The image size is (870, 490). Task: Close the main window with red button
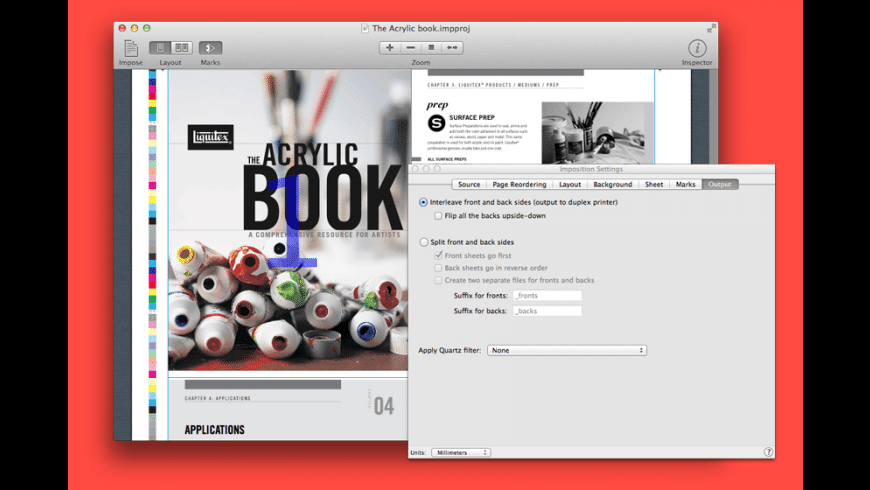coord(122,28)
